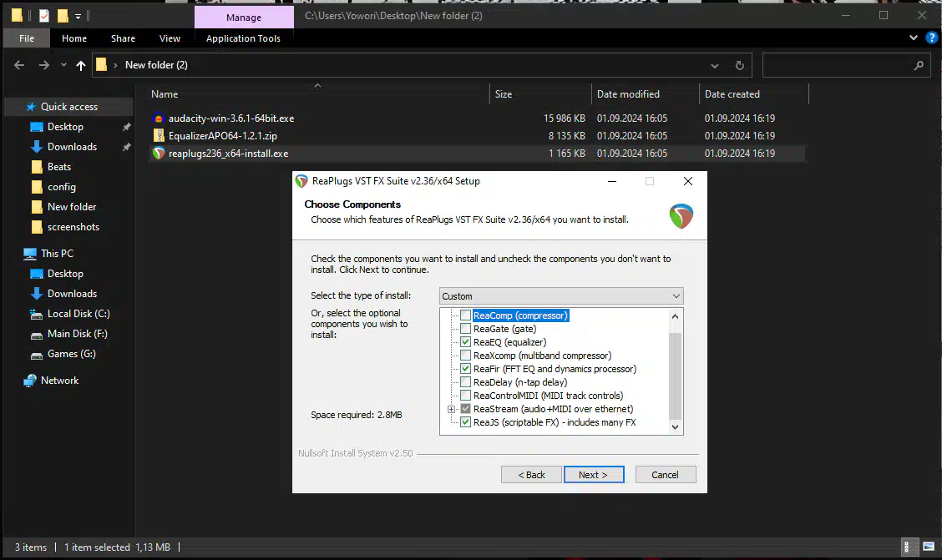Click the magnifier icon in Explorer's search box

click(x=919, y=65)
